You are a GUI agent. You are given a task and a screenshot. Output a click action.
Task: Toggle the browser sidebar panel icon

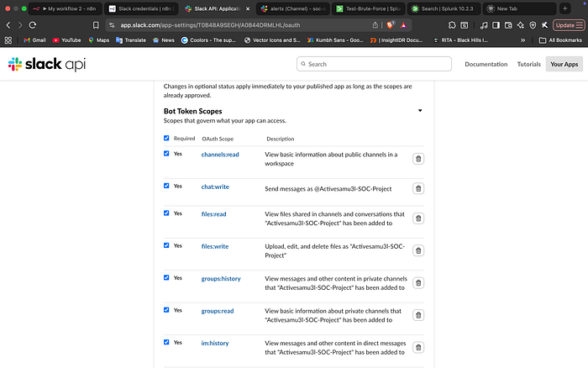point(496,25)
